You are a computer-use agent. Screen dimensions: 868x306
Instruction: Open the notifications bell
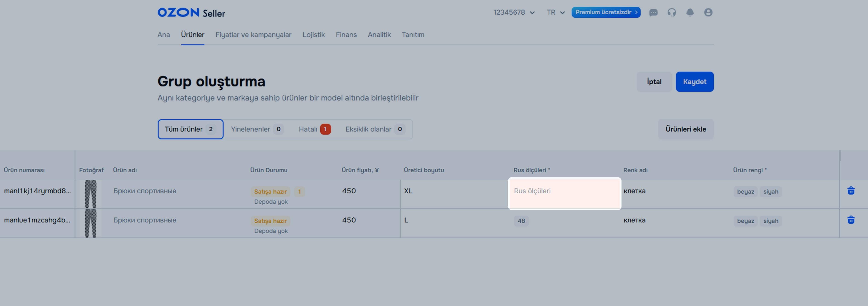[x=690, y=13]
